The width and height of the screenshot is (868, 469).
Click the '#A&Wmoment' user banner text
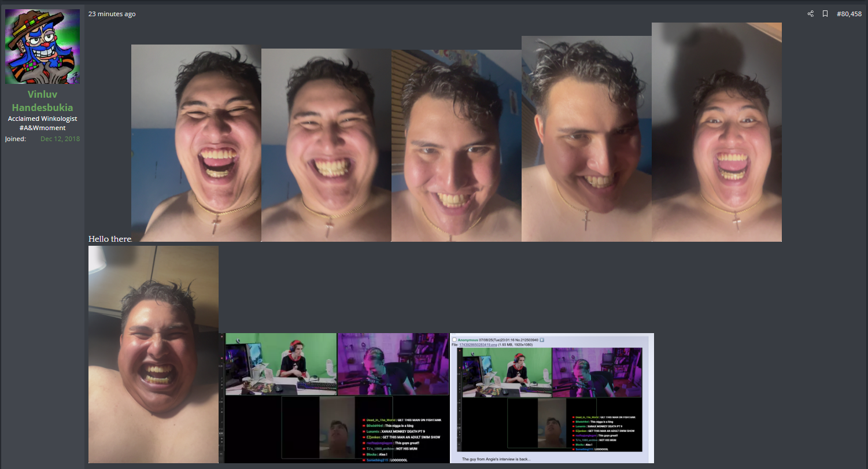pyautogui.click(x=42, y=128)
